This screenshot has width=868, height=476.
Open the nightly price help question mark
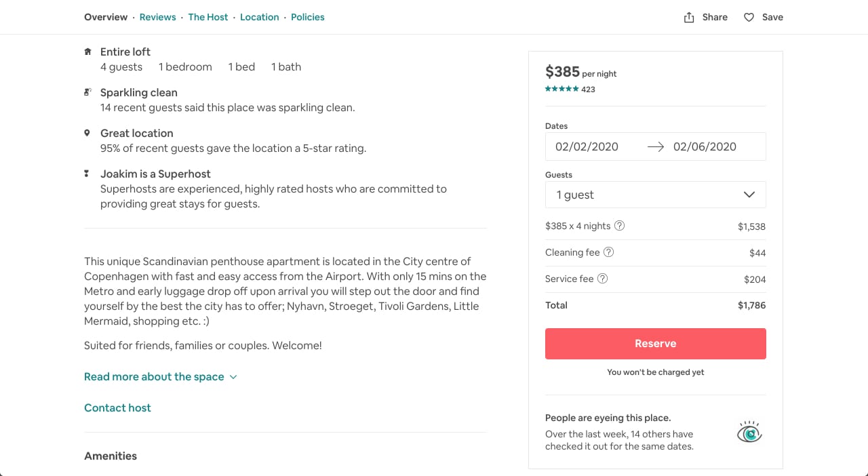[x=619, y=226]
